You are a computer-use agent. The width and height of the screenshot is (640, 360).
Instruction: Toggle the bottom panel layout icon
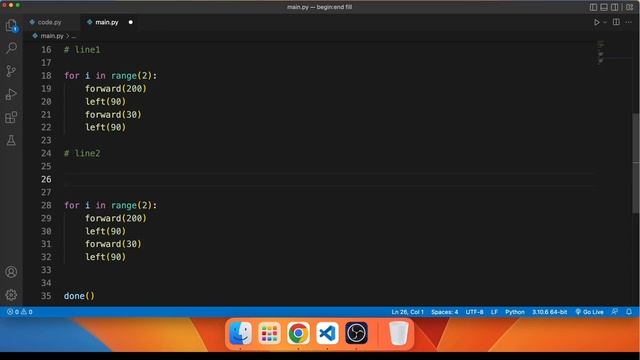tap(604, 7)
